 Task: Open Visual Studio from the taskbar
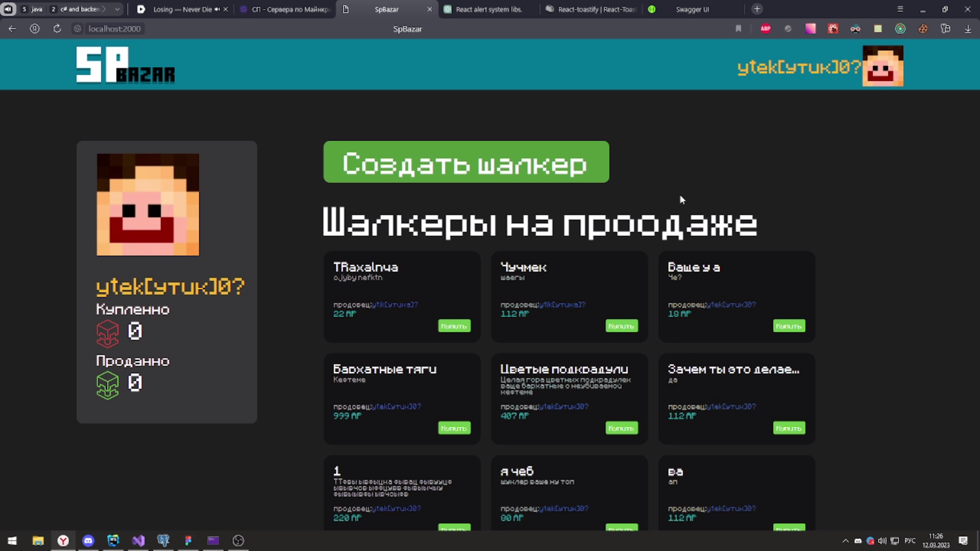click(x=138, y=541)
